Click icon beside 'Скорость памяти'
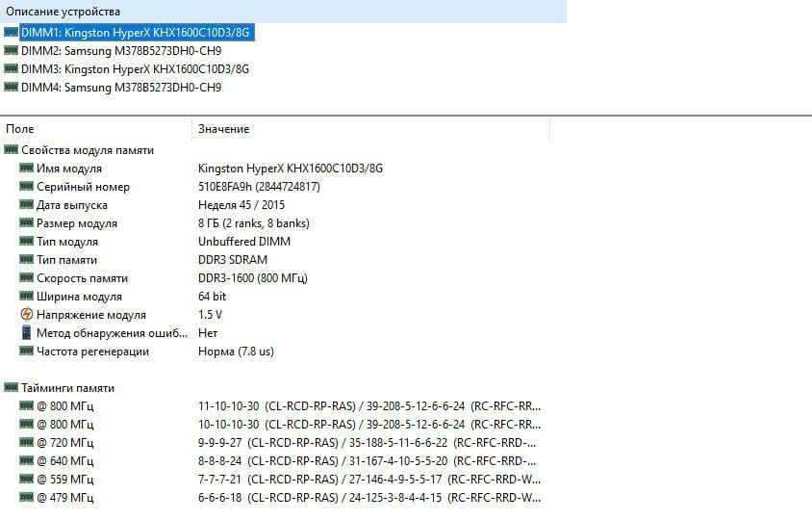Image resolution: width=812 pixels, height=520 pixels. (26, 277)
